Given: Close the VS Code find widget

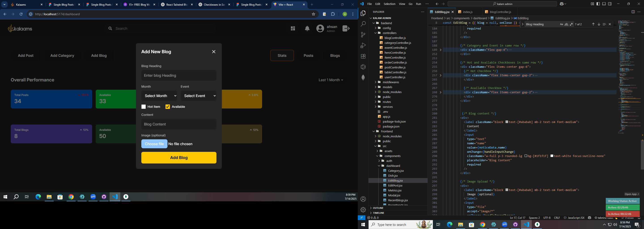Looking at the screenshot, I should (610, 24).
